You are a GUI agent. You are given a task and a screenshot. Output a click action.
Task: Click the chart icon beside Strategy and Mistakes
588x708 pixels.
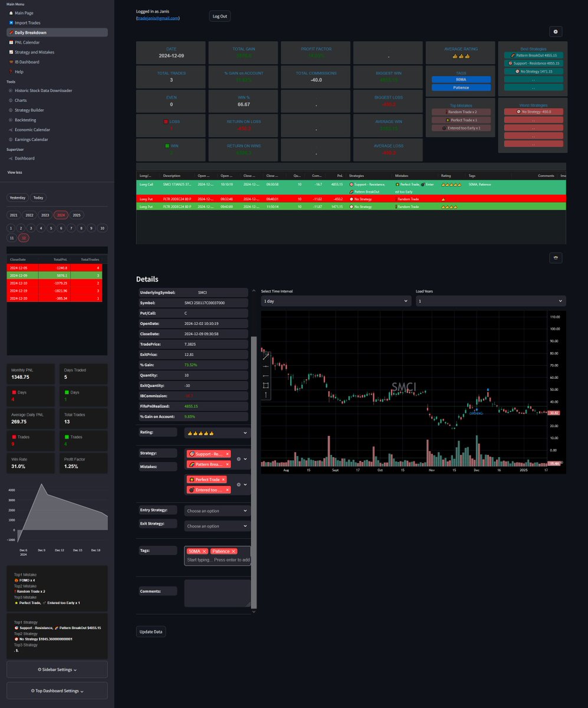(x=11, y=52)
